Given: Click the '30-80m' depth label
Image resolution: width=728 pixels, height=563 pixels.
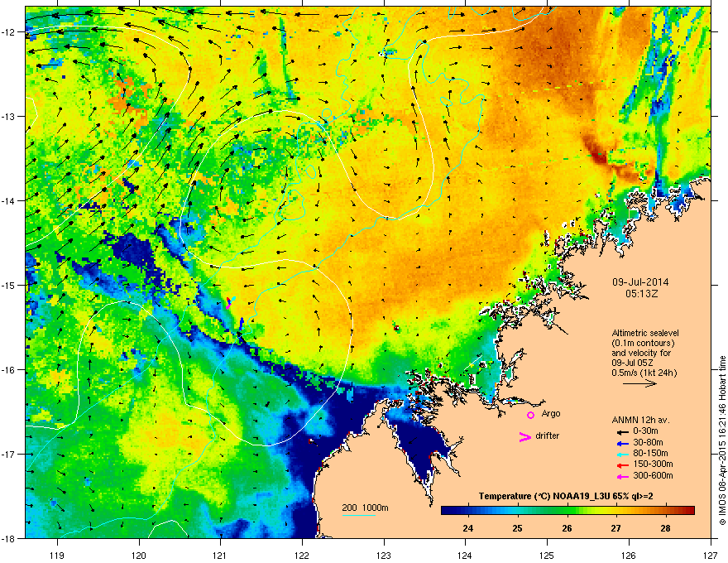Looking at the screenshot, I should pos(648,442).
